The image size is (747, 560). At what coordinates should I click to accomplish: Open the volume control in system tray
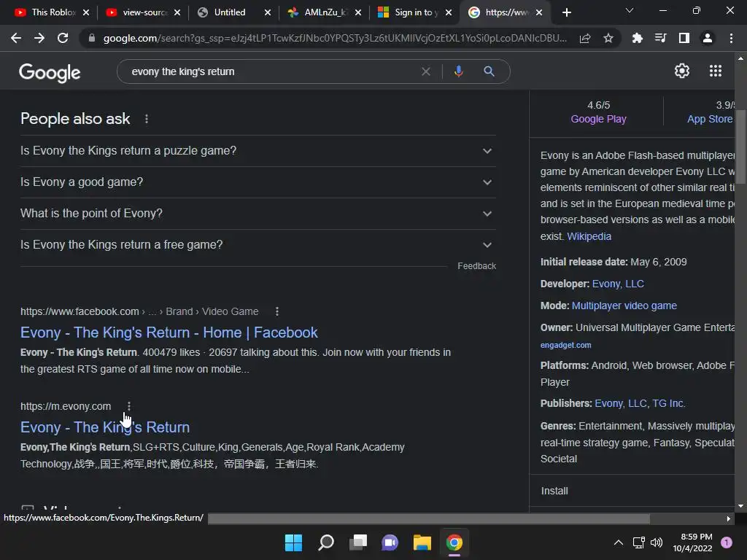click(656, 542)
